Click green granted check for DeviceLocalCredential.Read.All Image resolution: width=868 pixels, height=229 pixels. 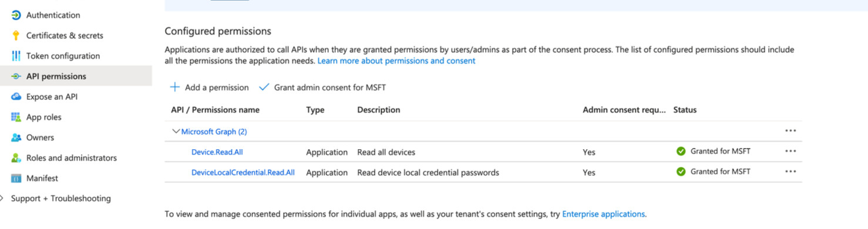tap(681, 172)
